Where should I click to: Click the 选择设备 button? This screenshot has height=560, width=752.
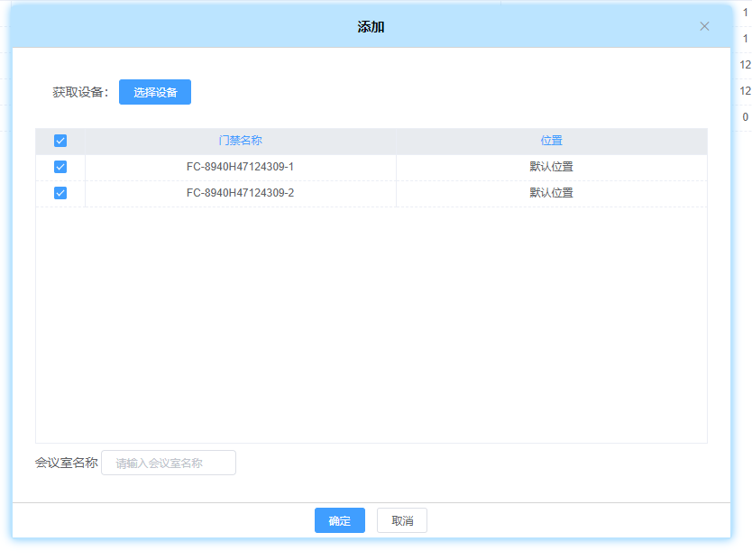click(155, 92)
